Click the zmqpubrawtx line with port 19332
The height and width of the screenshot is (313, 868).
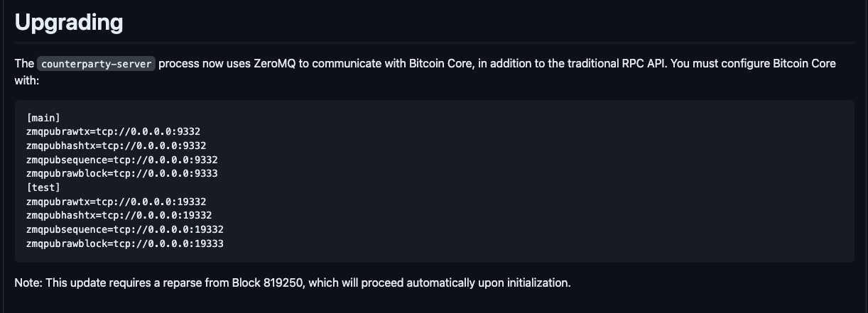(x=116, y=202)
